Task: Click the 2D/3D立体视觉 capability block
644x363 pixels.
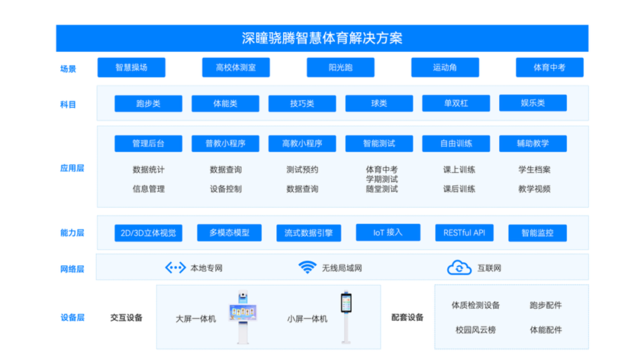Action: pyautogui.click(x=148, y=233)
